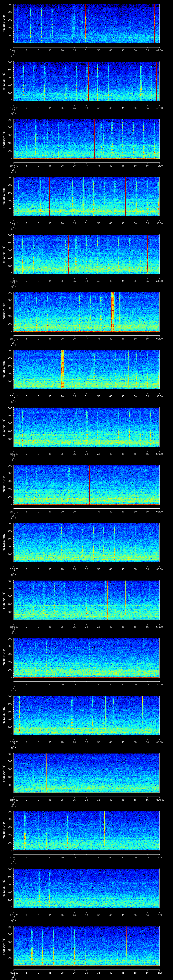Select the 55:00 end-of-axis label
The image size is (173, 980).
click(160, 511)
